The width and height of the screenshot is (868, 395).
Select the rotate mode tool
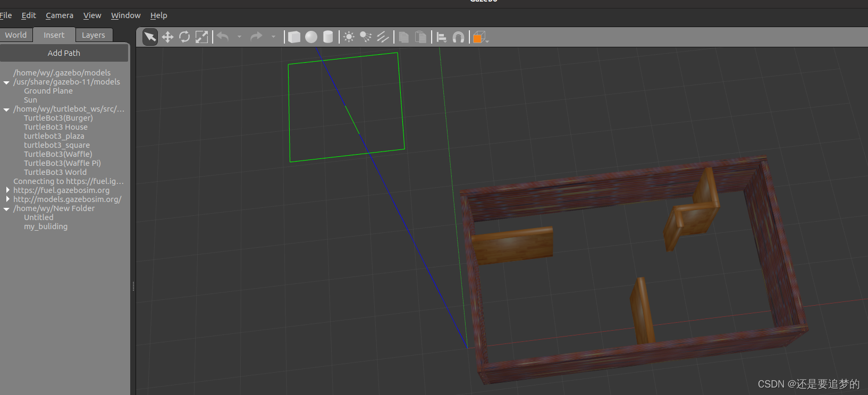click(184, 37)
